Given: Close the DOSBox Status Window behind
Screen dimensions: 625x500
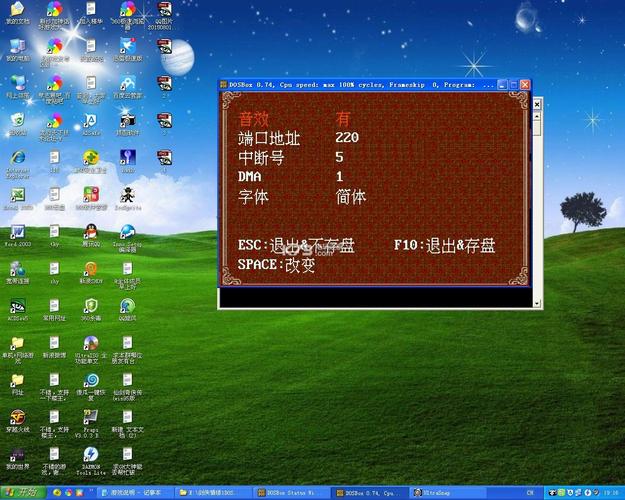Looking at the screenshot, I should [x=537, y=104].
